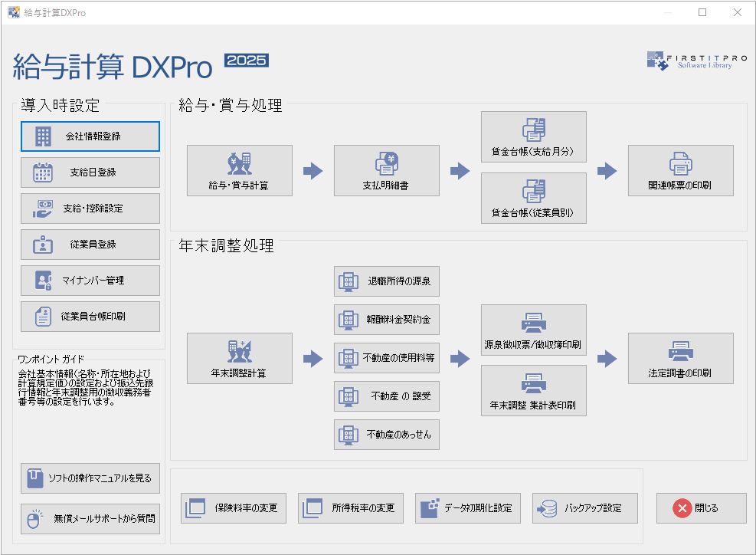
Task: Click the building icon in 会社情報登録
Action: (x=43, y=136)
